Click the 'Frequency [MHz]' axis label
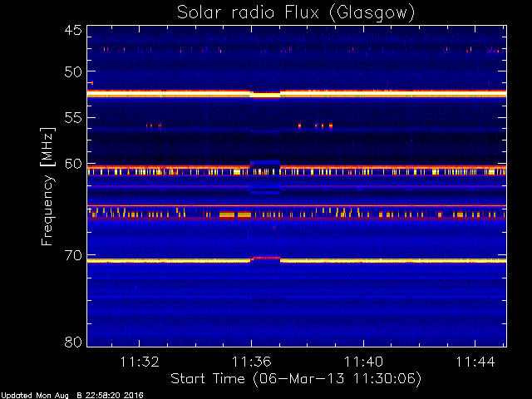Viewport: 532px width, 399px height. (x=47, y=186)
